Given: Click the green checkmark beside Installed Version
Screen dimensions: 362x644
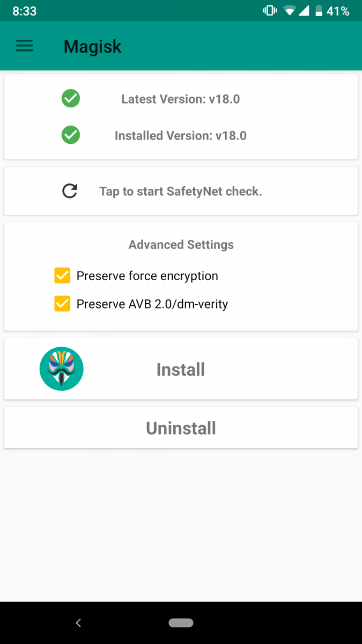Looking at the screenshot, I should [x=70, y=135].
